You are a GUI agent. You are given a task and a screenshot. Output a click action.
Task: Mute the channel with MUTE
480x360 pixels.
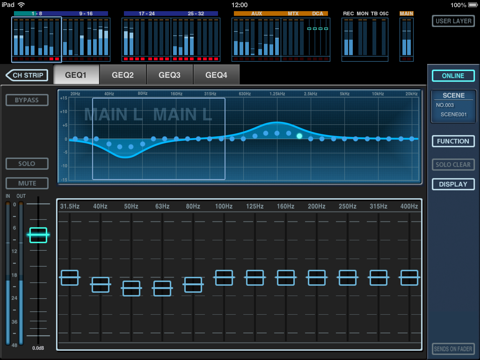[x=27, y=183]
